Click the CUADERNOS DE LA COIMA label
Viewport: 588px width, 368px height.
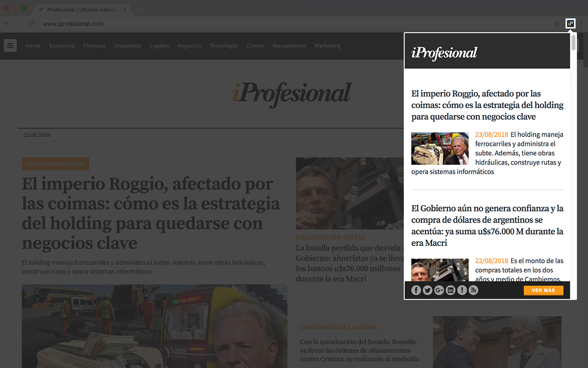pyautogui.click(x=339, y=327)
